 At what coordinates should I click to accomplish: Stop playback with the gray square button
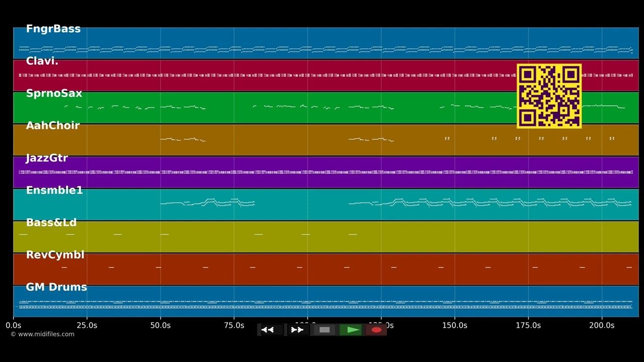(325, 330)
